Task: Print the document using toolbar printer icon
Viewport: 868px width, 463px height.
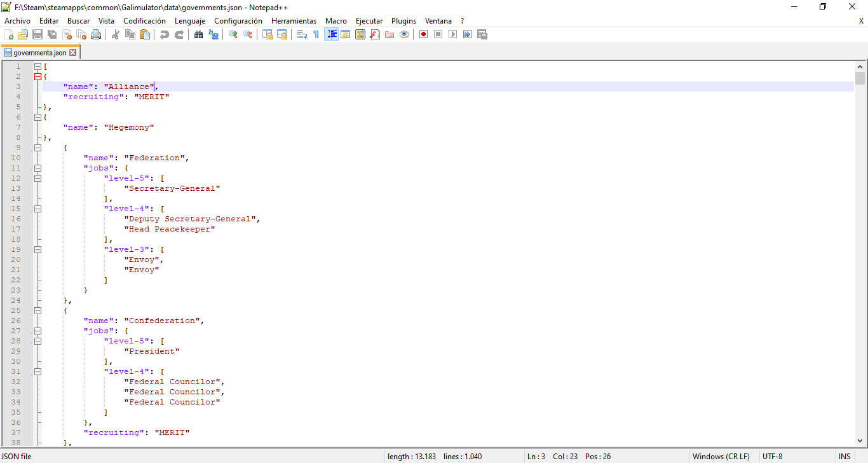Action: [96, 34]
